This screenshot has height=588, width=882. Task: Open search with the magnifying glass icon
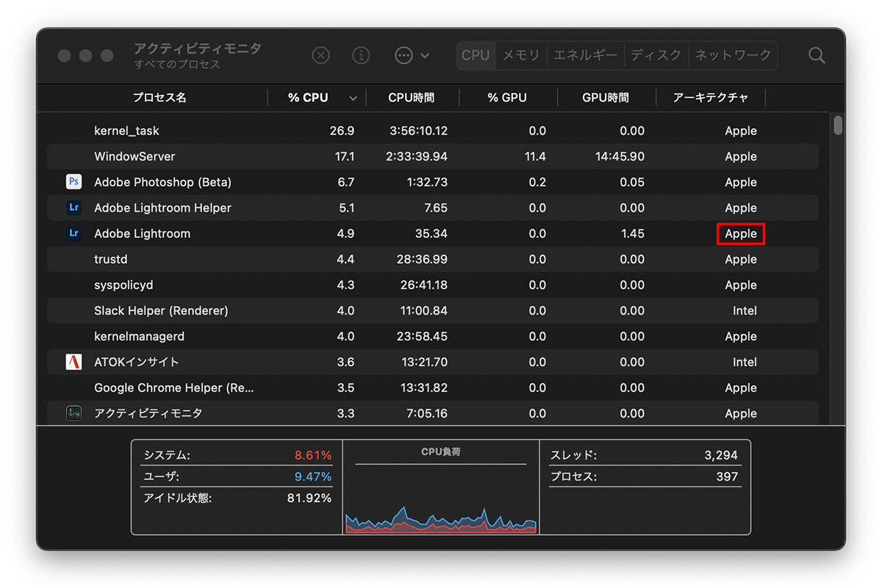(817, 55)
